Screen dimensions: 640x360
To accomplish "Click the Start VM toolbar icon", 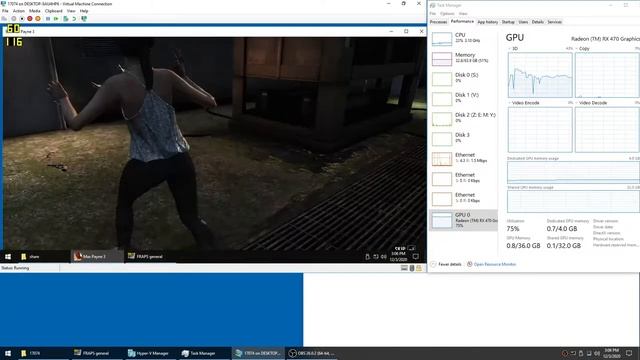I will (x=13, y=19).
